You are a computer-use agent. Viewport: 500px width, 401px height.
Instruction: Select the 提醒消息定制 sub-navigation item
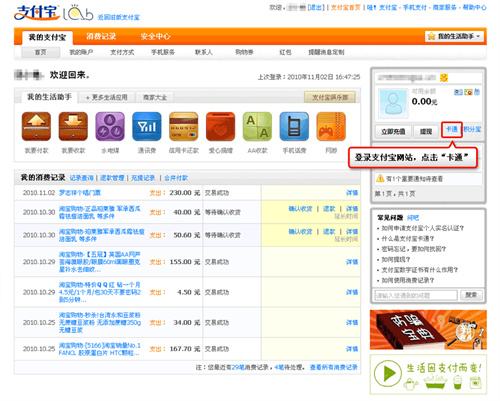(326, 52)
